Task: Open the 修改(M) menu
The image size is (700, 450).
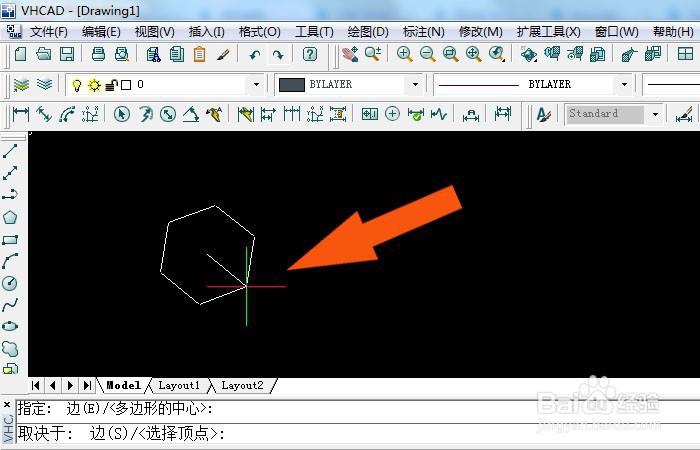Action: 480,32
